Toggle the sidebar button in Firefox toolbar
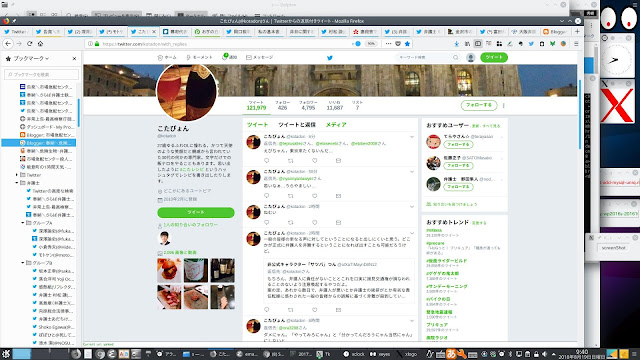Screen dimensions: 640x360 (478, 44)
